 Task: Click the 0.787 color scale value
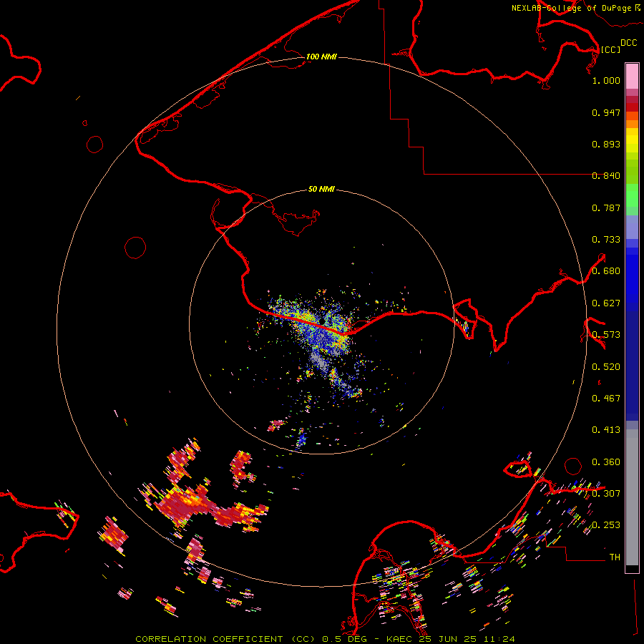click(x=606, y=208)
